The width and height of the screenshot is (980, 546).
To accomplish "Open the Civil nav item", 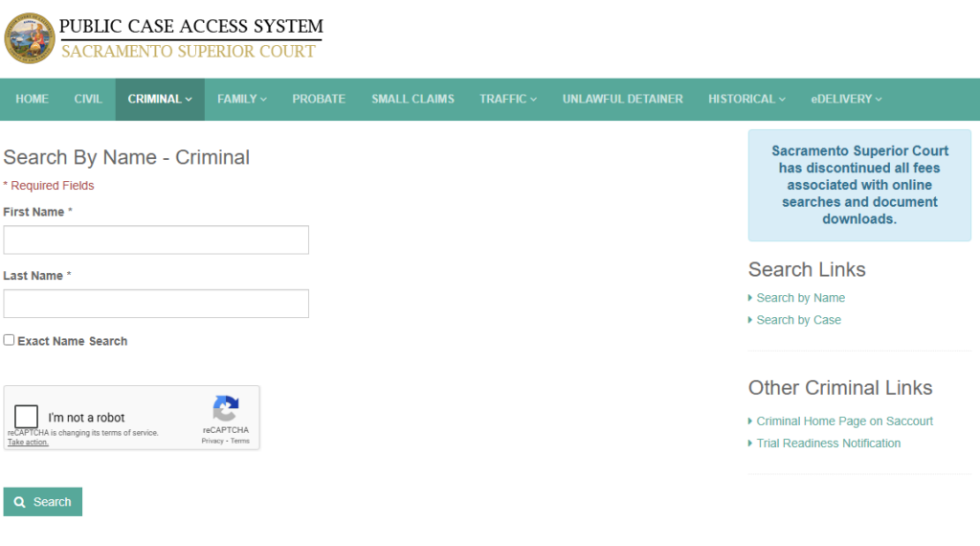I will pos(88,99).
